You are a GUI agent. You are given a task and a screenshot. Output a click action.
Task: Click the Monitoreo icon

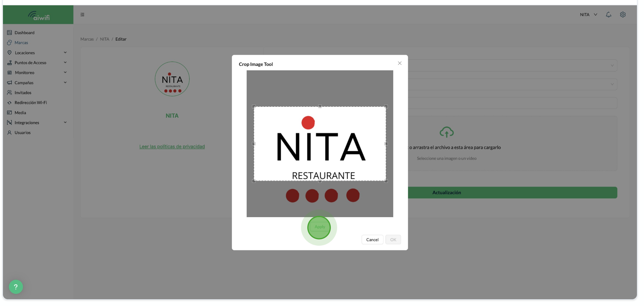9,72
